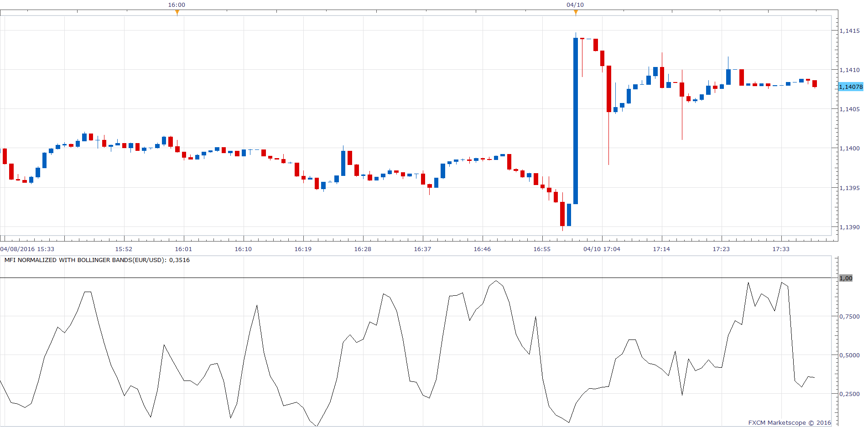This screenshot has width=868, height=427.
Task: Click the 16:19 time axis label
Action: [x=303, y=249]
